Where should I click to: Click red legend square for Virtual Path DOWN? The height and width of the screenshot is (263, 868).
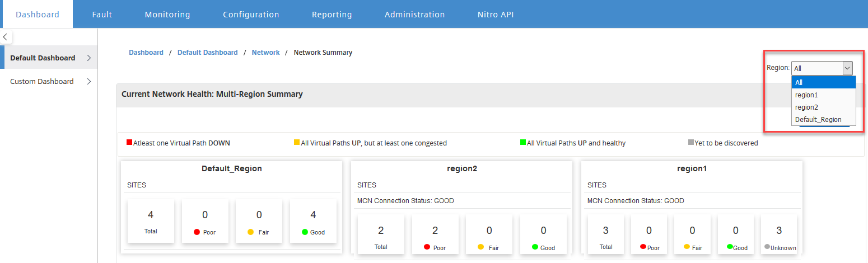129,142
